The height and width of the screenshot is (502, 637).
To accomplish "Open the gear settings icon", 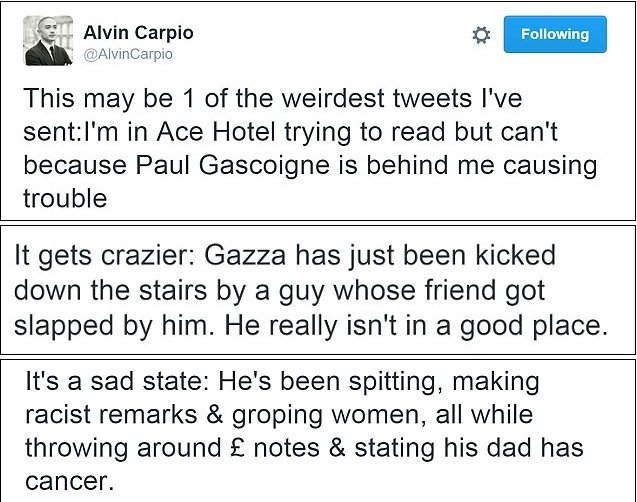I will pos(481,35).
